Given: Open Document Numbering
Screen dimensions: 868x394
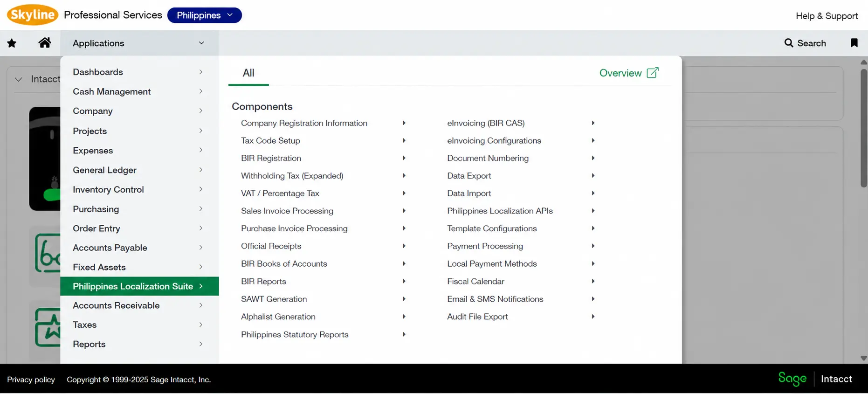Looking at the screenshot, I should pyautogui.click(x=488, y=158).
